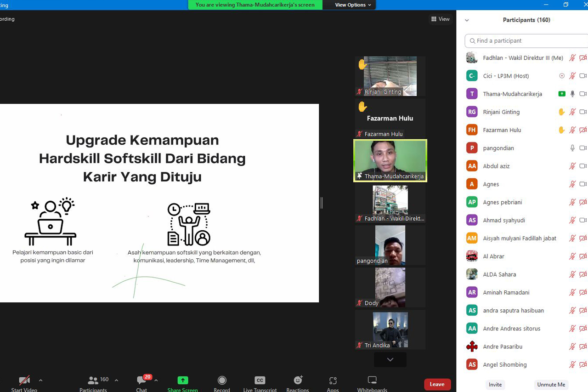Expand the arrow next to the Chat button

tap(156, 381)
